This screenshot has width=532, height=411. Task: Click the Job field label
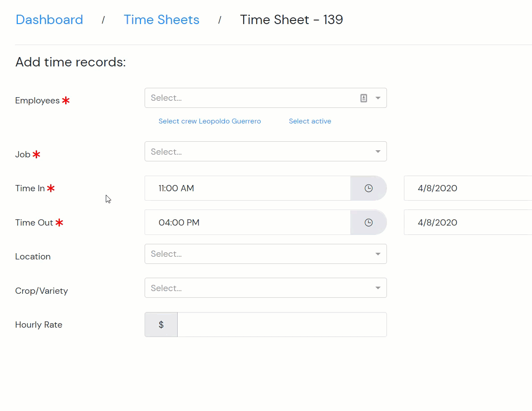coord(23,155)
